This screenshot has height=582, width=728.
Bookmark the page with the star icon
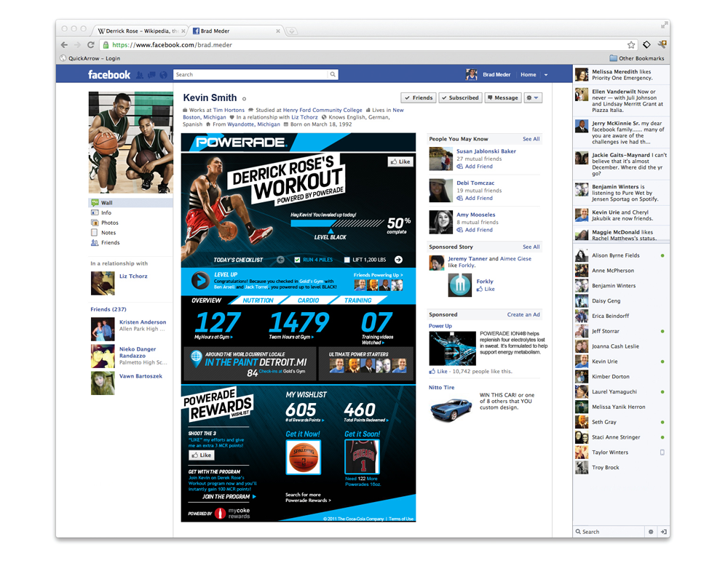[x=631, y=45]
